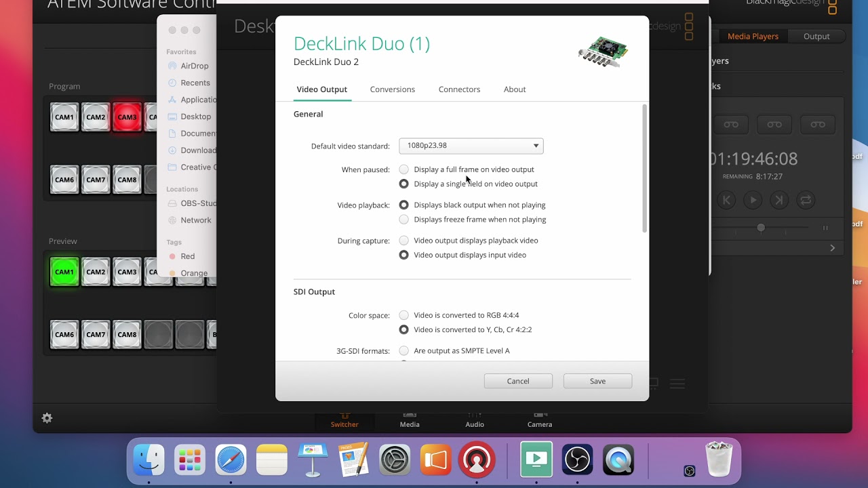The width and height of the screenshot is (868, 488).
Task: Switch to Output tab in ATEM
Action: [816, 37]
